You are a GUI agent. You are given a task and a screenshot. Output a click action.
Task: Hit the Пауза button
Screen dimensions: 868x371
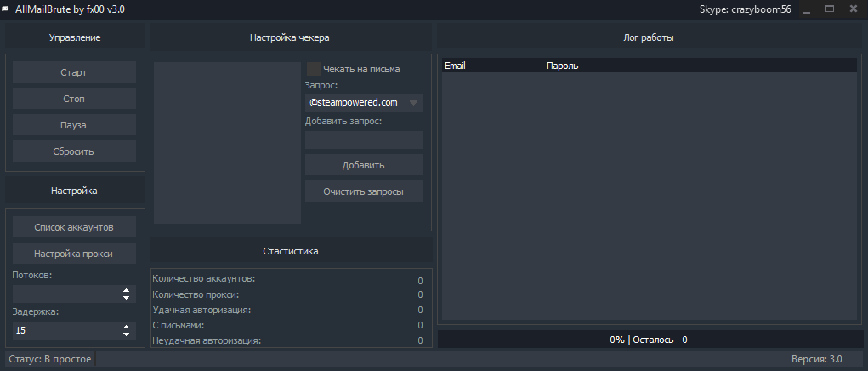coord(74,125)
